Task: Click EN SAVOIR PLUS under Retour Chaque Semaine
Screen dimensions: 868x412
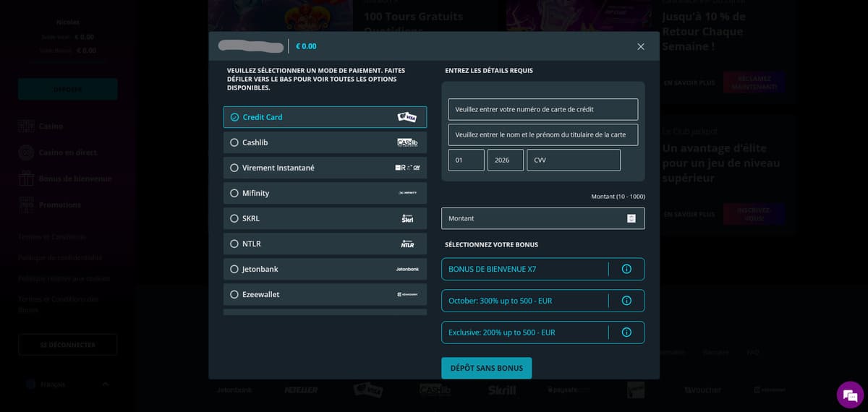Action: click(x=689, y=83)
